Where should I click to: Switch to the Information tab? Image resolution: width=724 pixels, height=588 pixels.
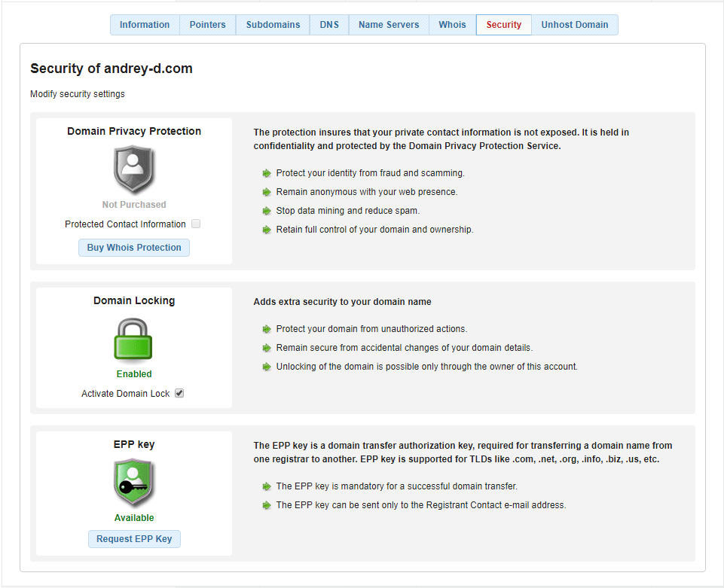(x=145, y=25)
